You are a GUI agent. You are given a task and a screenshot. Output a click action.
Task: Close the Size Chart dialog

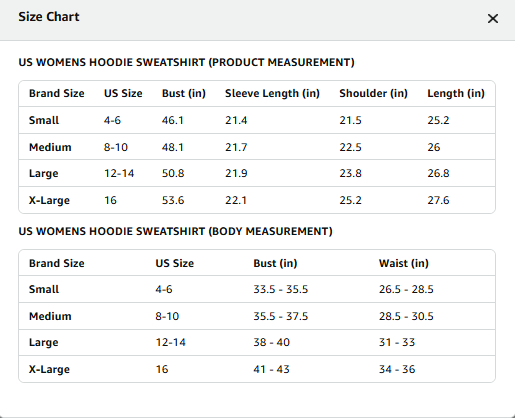[x=493, y=18]
